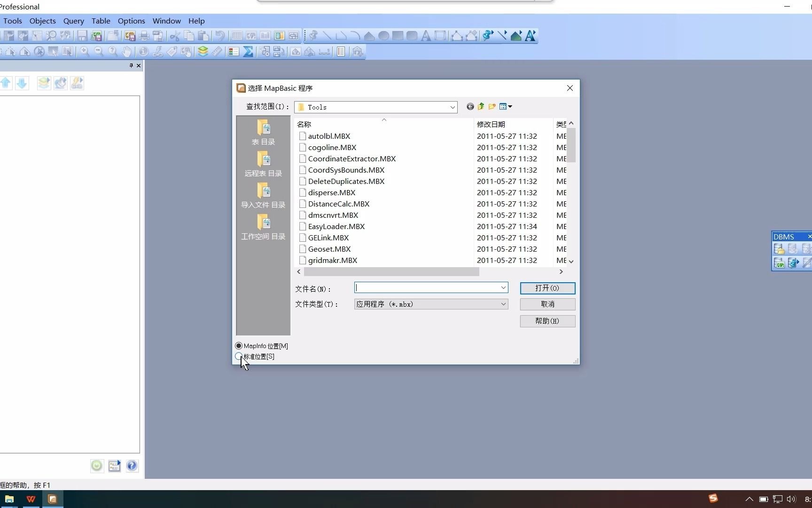Click the WPS Office taskbar icon
812x508 pixels.
click(31, 499)
